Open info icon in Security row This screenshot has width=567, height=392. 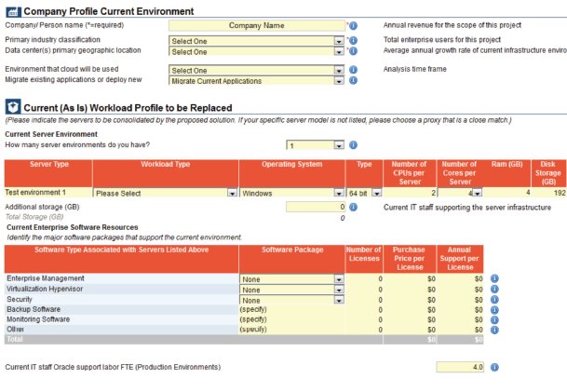click(x=494, y=300)
